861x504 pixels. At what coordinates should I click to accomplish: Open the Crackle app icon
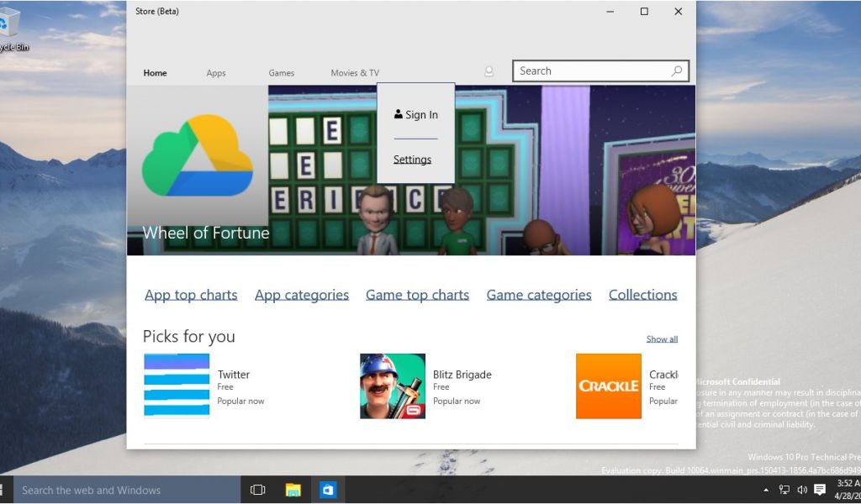pyautogui.click(x=608, y=386)
